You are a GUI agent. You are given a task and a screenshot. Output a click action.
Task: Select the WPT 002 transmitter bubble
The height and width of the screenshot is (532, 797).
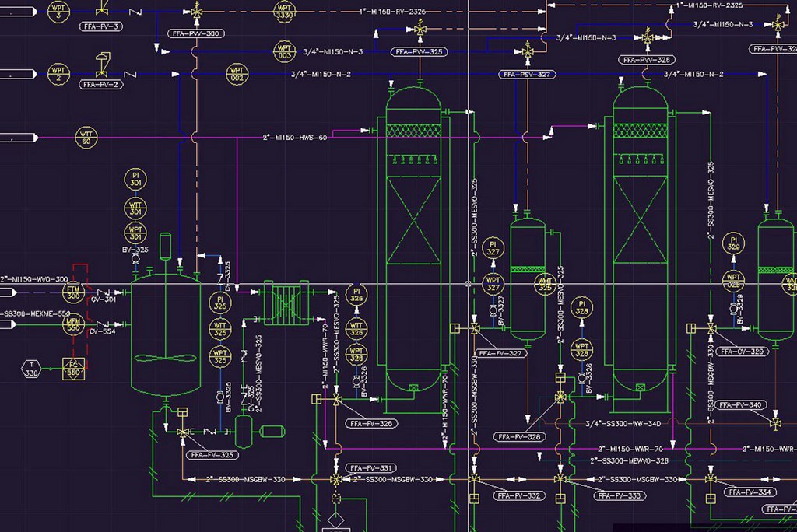click(236, 75)
